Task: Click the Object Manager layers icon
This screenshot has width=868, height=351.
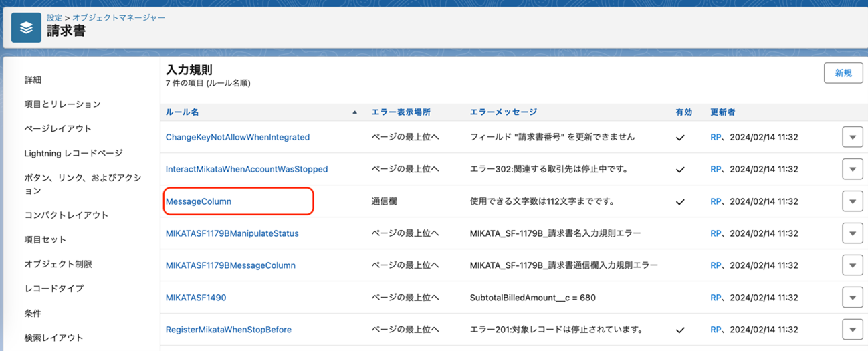Action: (x=26, y=27)
